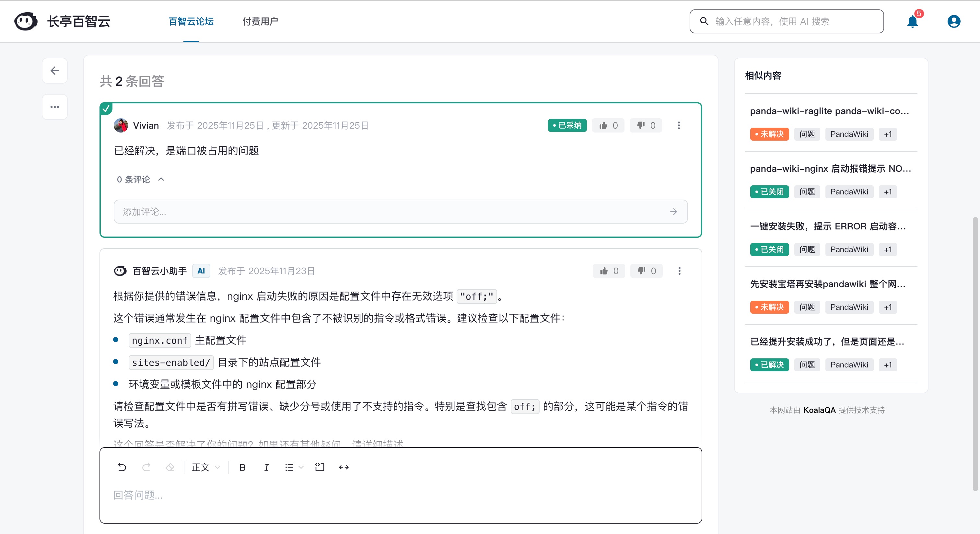Switch to the 付费用户 tab
The width and height of the screenshot is (980, 534).
(260, 21)
